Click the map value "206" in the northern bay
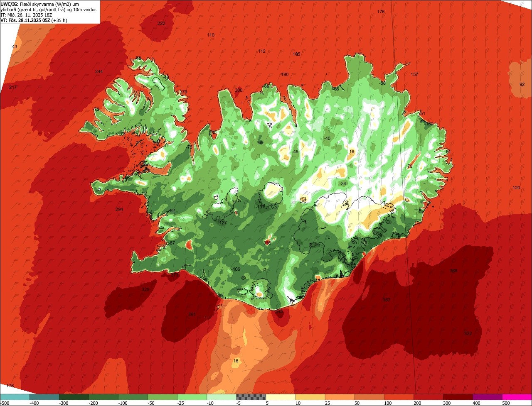 pos(239,90)
